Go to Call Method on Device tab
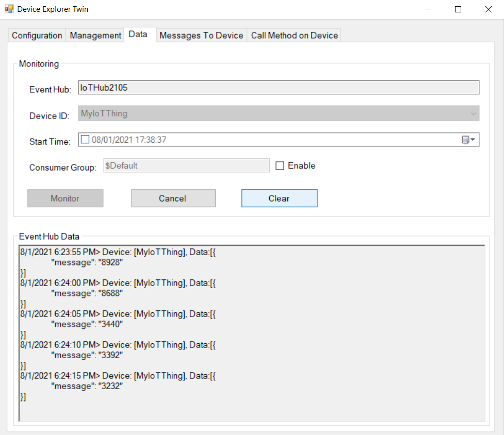This screenshot has height=435, width=504. point(294,36)
